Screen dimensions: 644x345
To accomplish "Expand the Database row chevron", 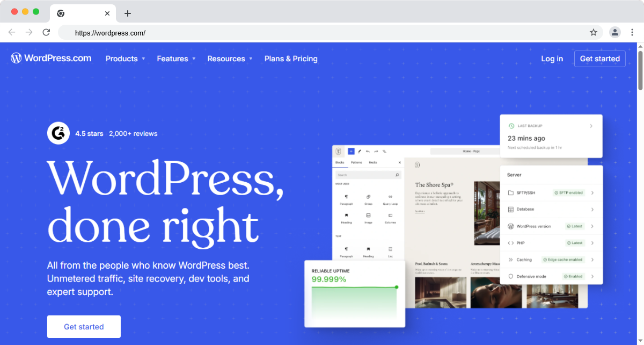I will click(x=592, y=210).
